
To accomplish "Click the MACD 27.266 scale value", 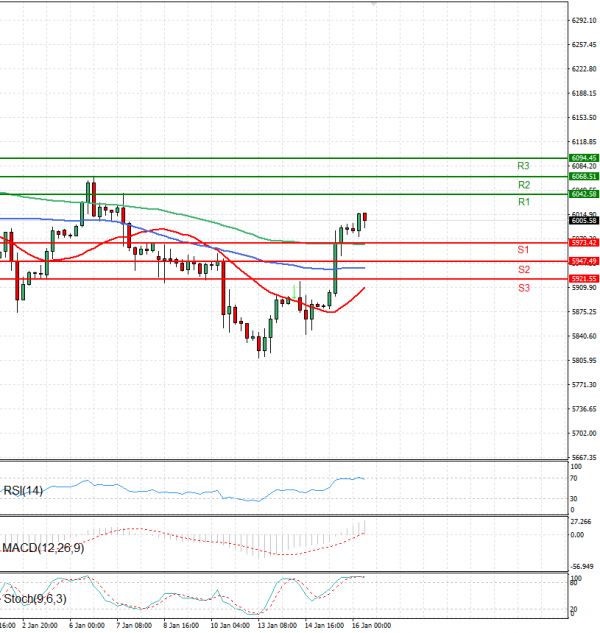I will tap(581, 522).
